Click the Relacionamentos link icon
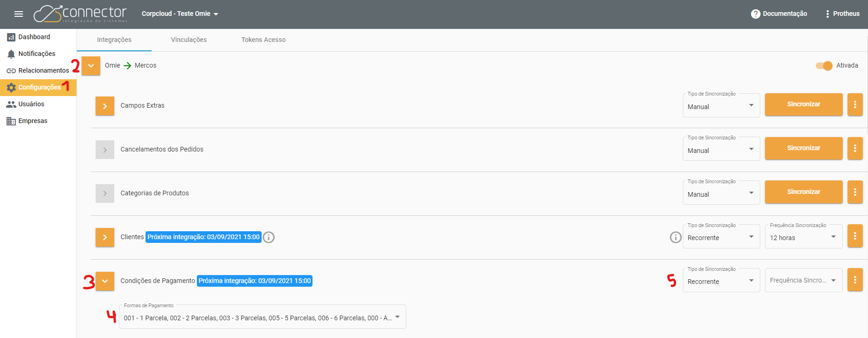This screenshot has width=868, height=338. pos(11,71)
